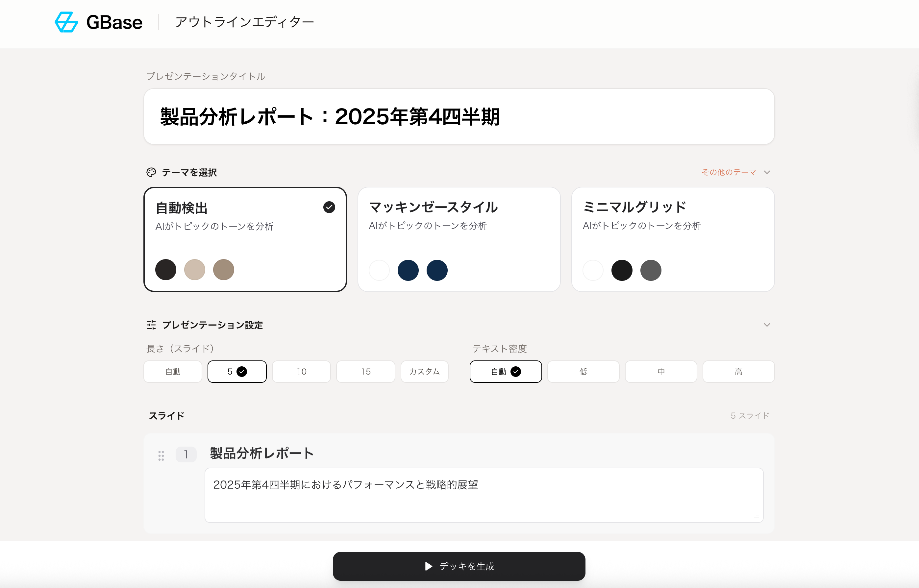Click the presentation title input field
The height and width of the screenshot is (588, 919).
(459, 116)
